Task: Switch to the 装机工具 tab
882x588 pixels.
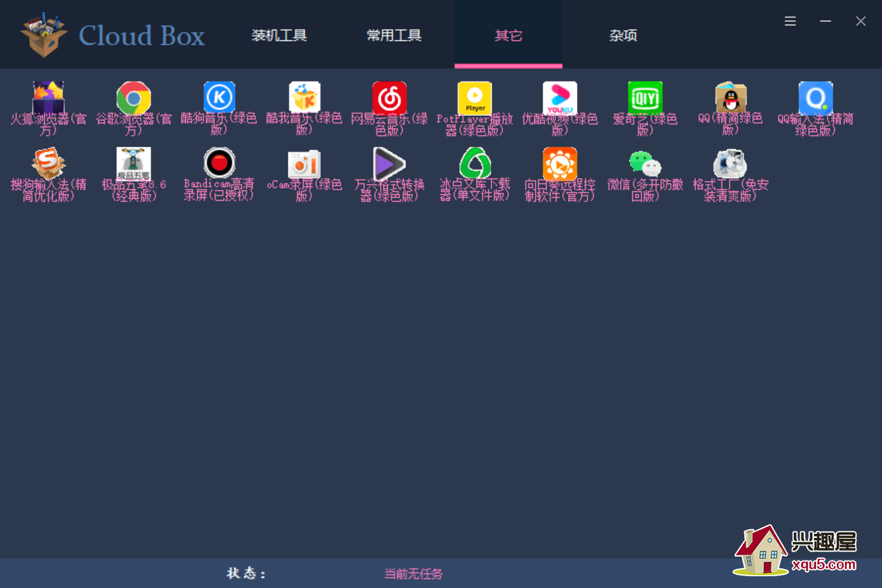Action: [x=279, y=35]
